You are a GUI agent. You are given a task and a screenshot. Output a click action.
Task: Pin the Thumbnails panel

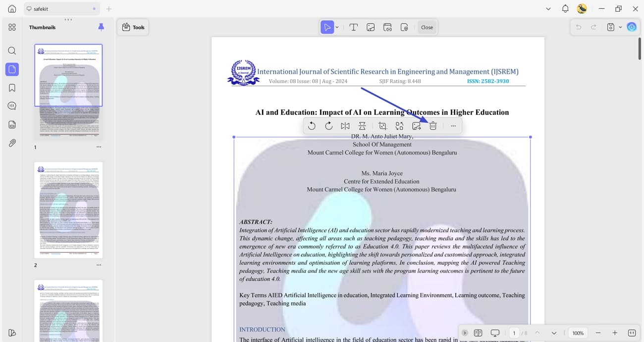(101, 27)
